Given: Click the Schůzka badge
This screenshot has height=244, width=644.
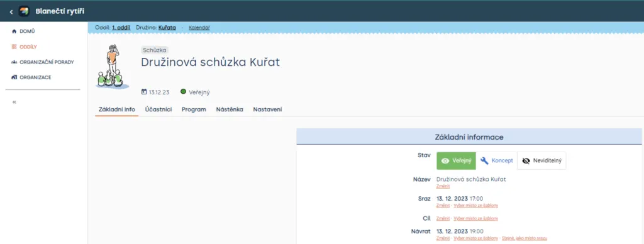Looking at the screenshot, I should (x=155, y=50).
